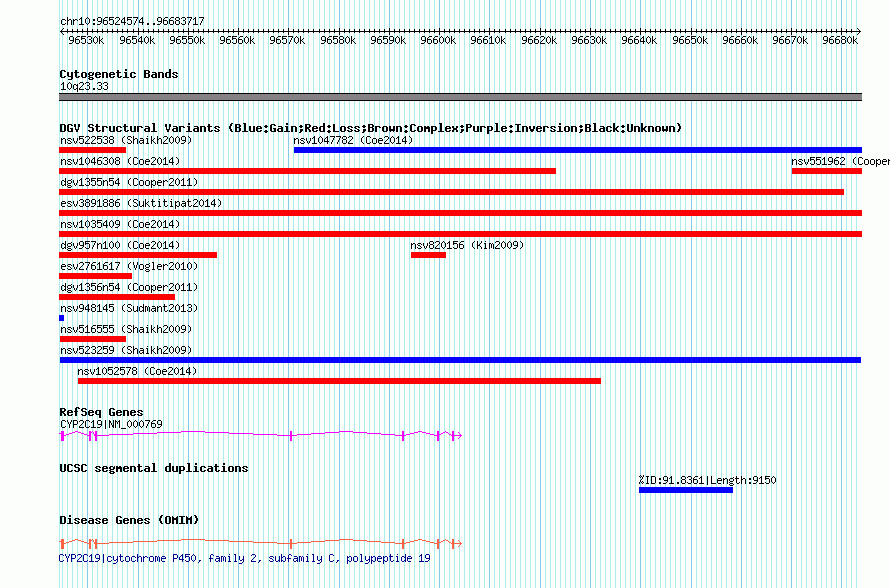Viewport: 890px width, 588px height.
Task: Open the CYP2C19 cytochrome P450 OMIM link
Action: point(244,558)
